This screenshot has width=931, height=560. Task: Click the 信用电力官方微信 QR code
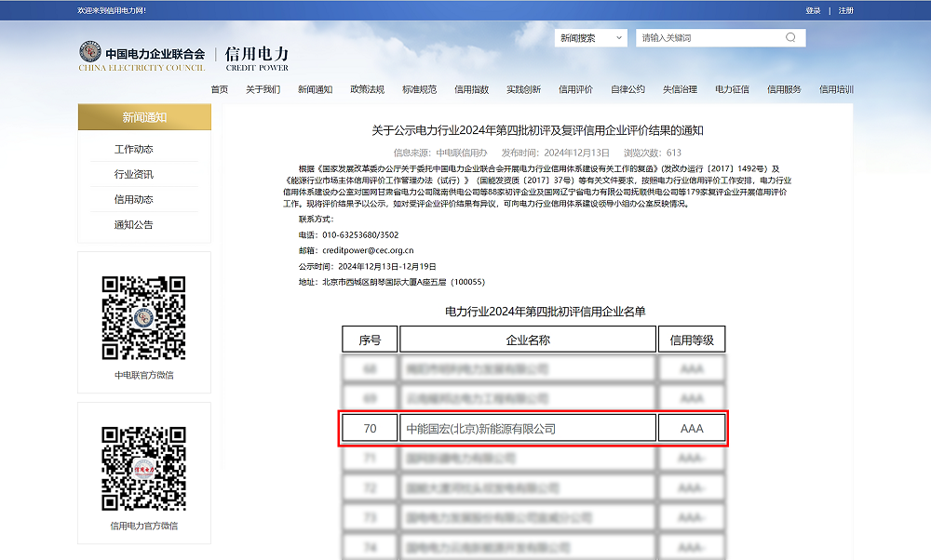143,469
